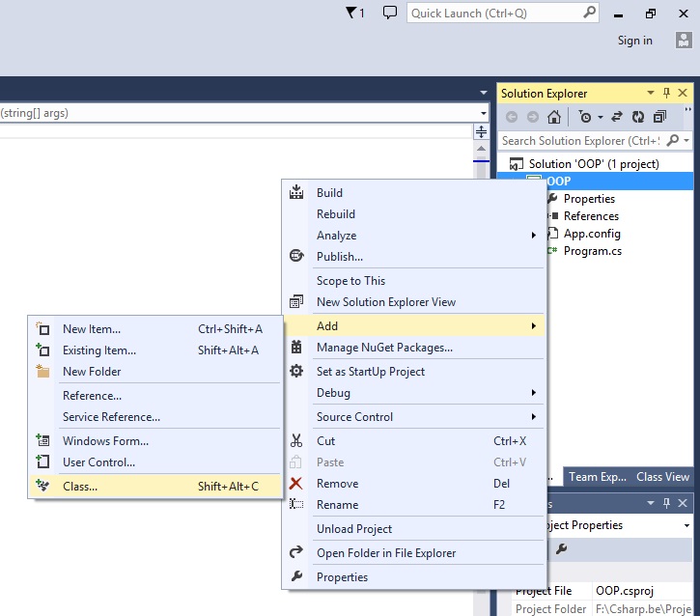Click the Publish globe icon

point(296,256)
